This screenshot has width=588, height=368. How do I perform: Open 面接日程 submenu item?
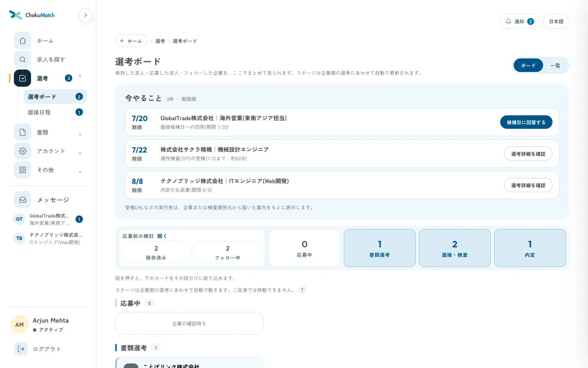point(55,112)
